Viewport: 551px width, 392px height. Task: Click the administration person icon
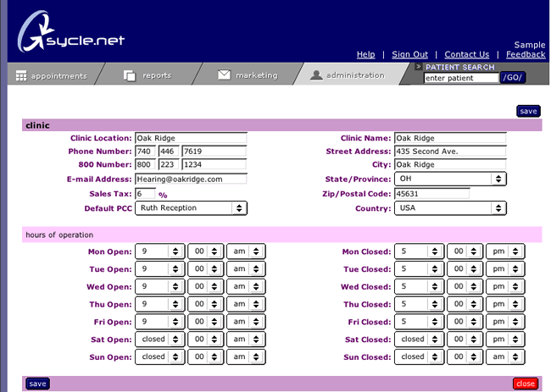(x=316, y=75)
